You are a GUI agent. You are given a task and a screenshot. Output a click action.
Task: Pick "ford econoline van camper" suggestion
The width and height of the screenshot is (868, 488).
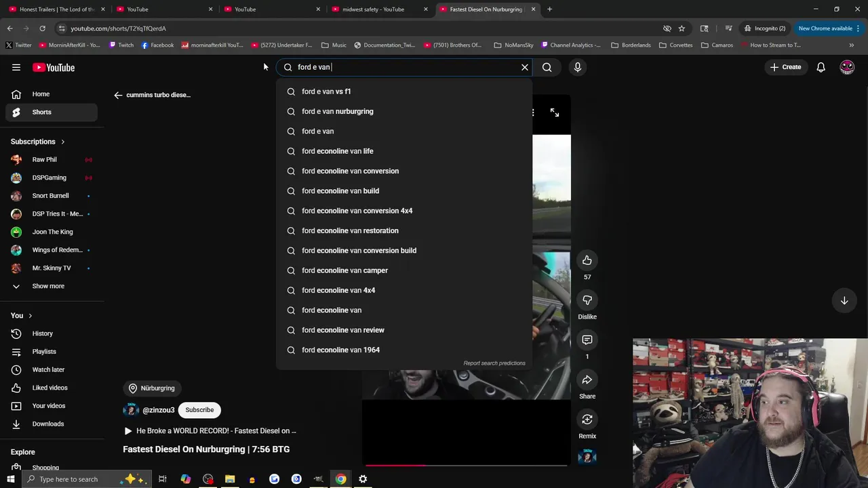(404, 270)
